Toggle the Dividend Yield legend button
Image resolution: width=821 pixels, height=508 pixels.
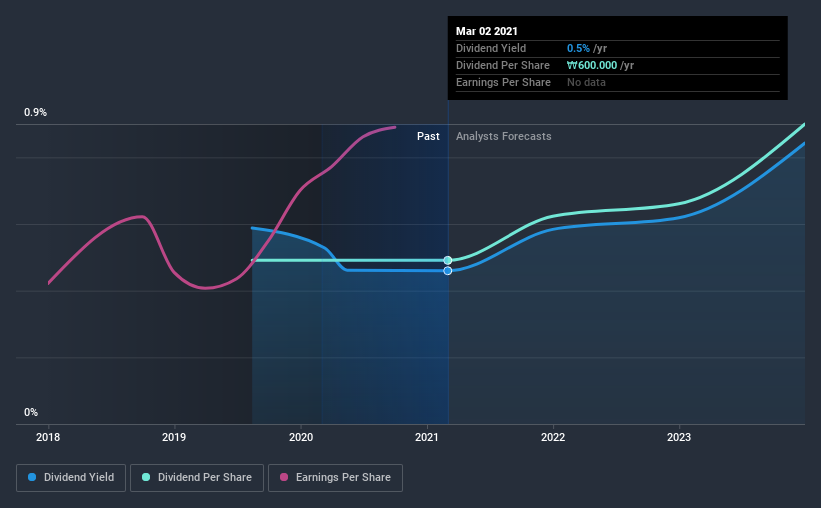[71, 478]
